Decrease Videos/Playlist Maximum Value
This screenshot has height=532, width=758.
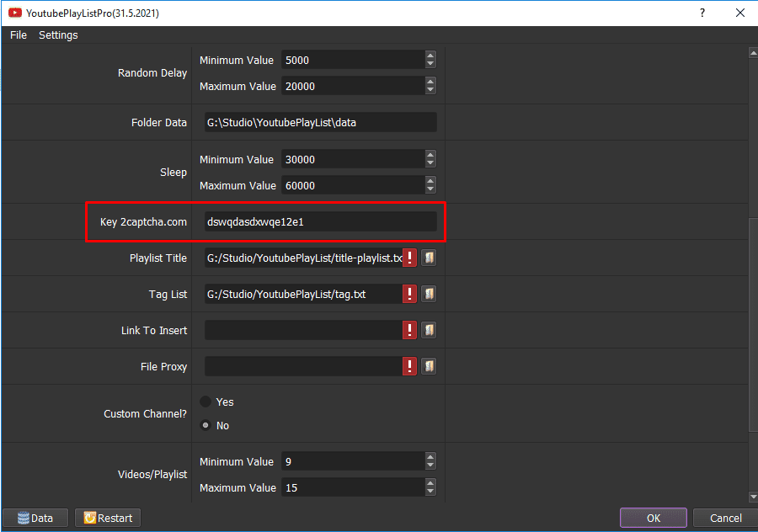[430, 492]
